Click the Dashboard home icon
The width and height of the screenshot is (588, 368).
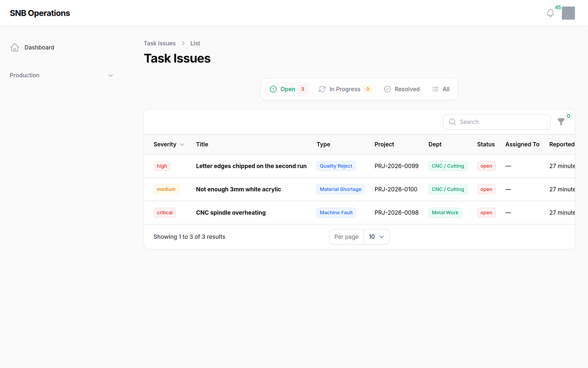click(15, 47)
